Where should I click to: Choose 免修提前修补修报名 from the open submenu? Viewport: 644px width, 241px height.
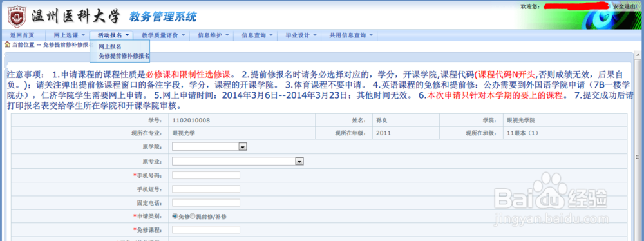click(124, 56)
